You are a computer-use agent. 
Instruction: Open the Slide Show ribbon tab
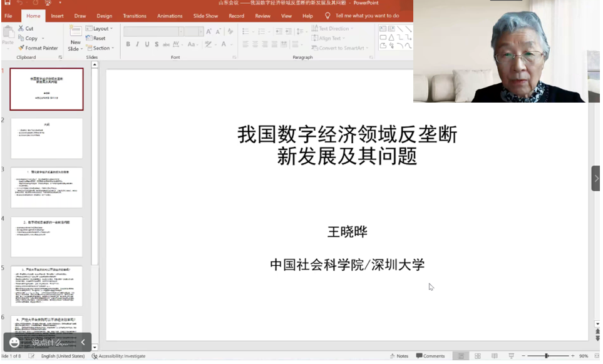205,16
